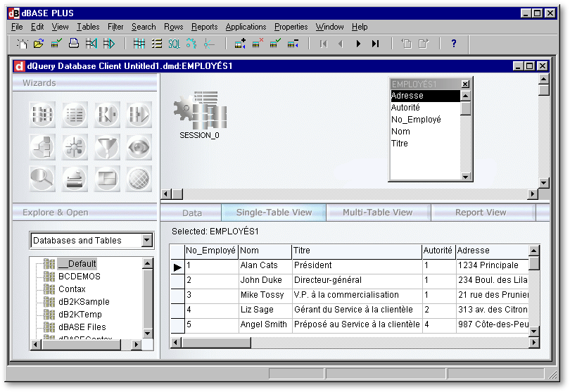Launch the printer report wizard icon
Viewport: 570px width, 392px height.
click(x=75, y=179)
